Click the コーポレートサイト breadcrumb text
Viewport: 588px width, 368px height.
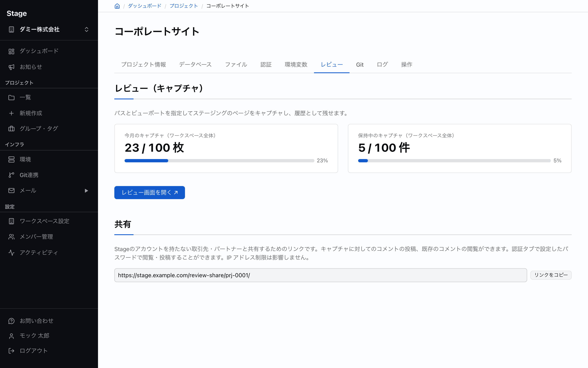[228, 6]
